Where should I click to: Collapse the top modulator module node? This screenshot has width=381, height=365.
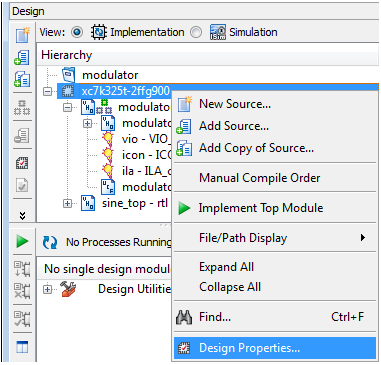[68, 107]
